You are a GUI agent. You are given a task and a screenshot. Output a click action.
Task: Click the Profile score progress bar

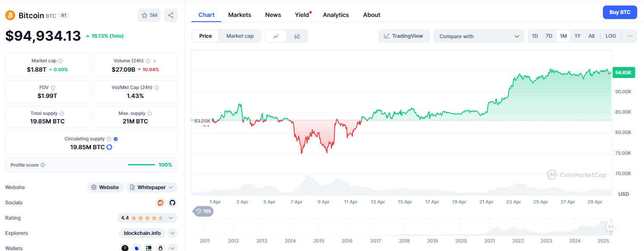(142, 165)
